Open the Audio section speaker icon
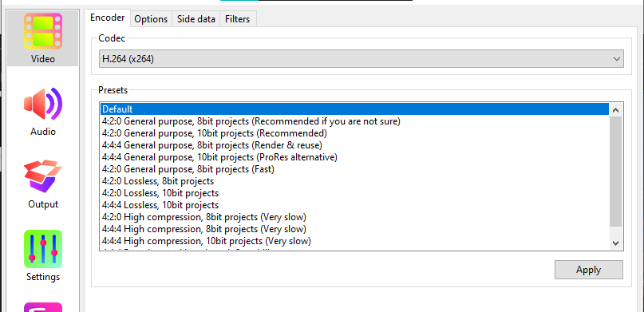The image size is (644, 312). [x=43, y=104]
